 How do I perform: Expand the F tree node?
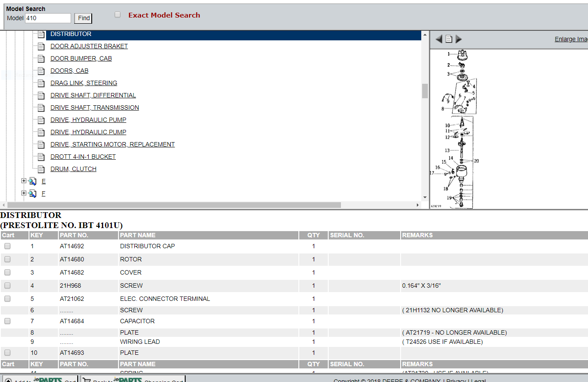click(x=24, y=193)
